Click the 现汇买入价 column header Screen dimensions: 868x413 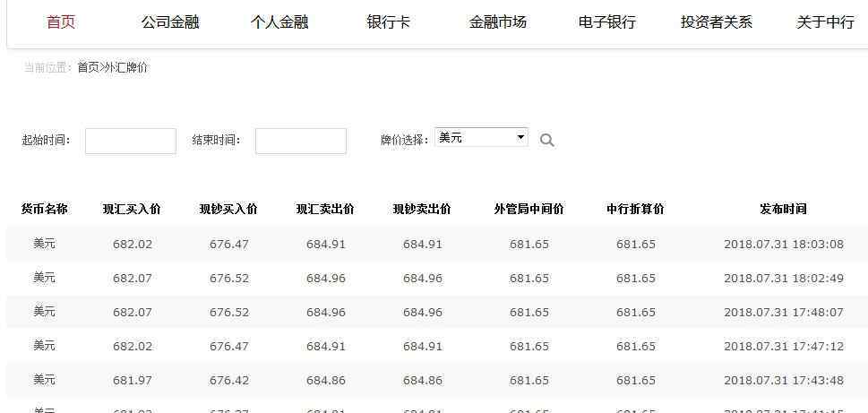(132, 210)
